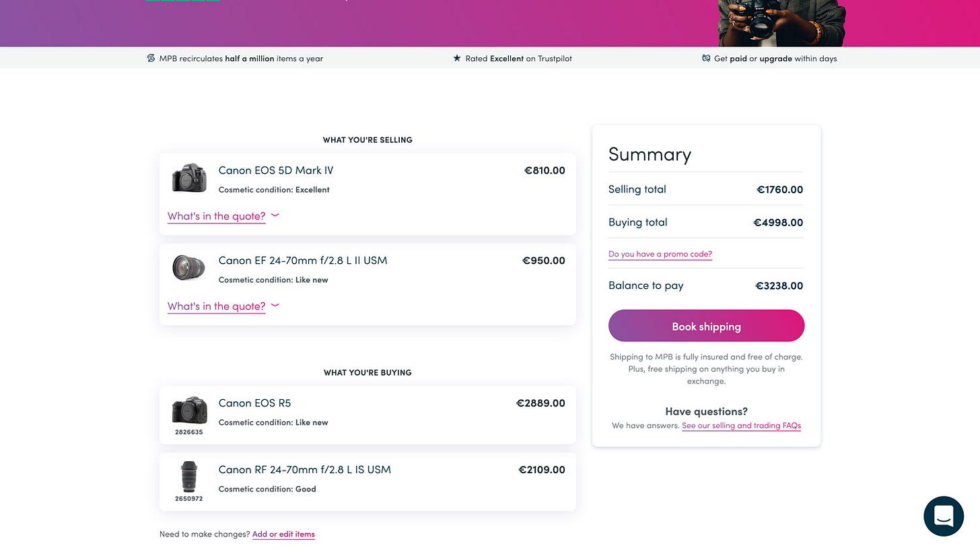Open the promo code link
Screen dimensions: 980x552
pos(660,254)
